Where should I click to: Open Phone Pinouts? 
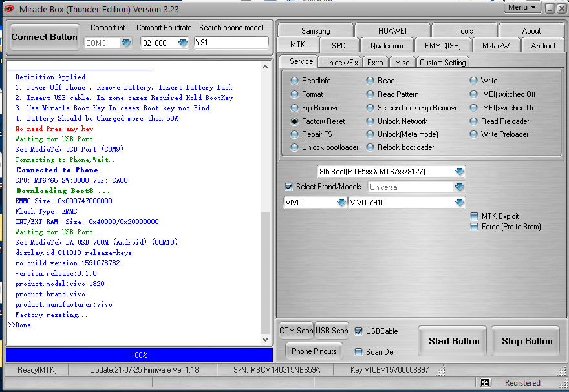314,351
